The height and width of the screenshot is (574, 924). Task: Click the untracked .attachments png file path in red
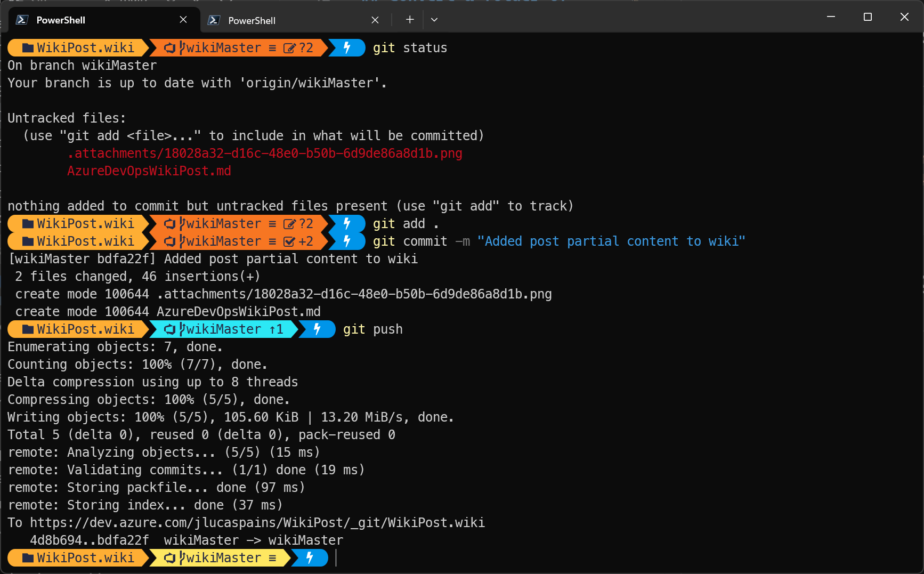[265, 153]
